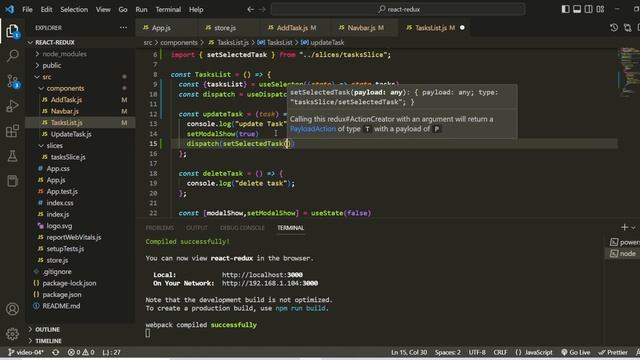640x360 pixels.
Task: Switch to the Problems panel tab
Action: point(160,228)
